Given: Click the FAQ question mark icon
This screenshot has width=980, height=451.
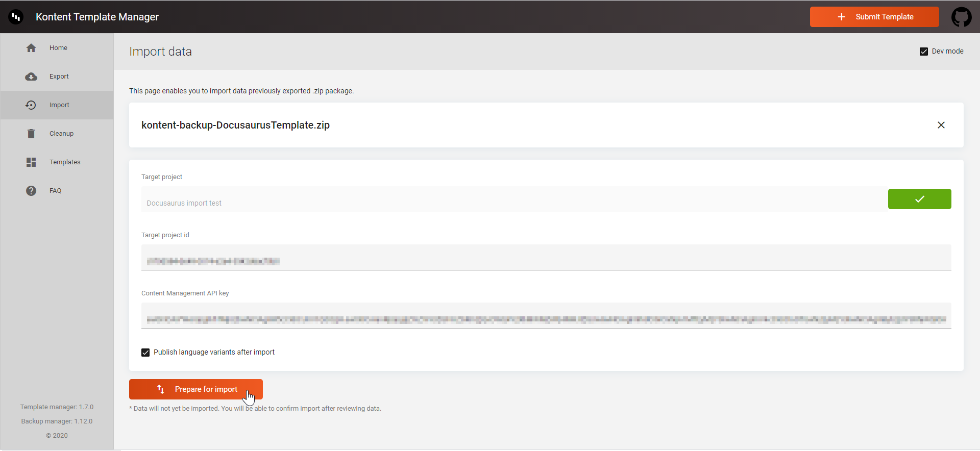Looking at the screenshot, I should [31, 191].
